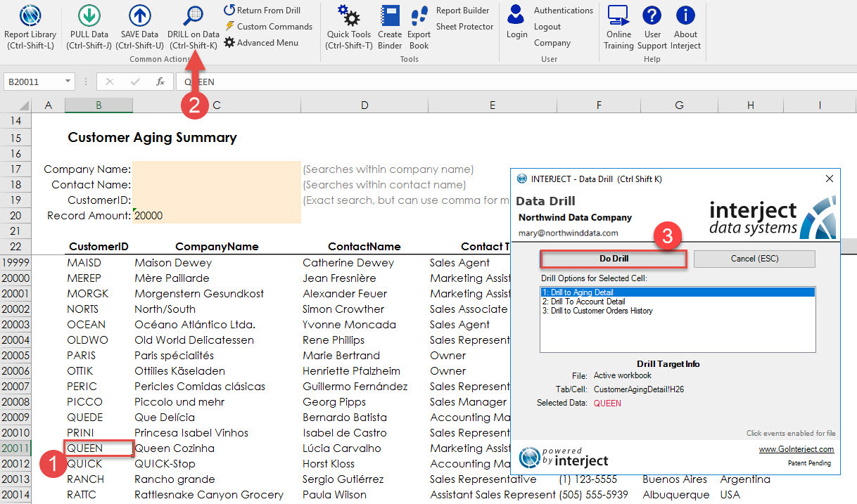Select row 20011 header

click(x=15, y=448)
